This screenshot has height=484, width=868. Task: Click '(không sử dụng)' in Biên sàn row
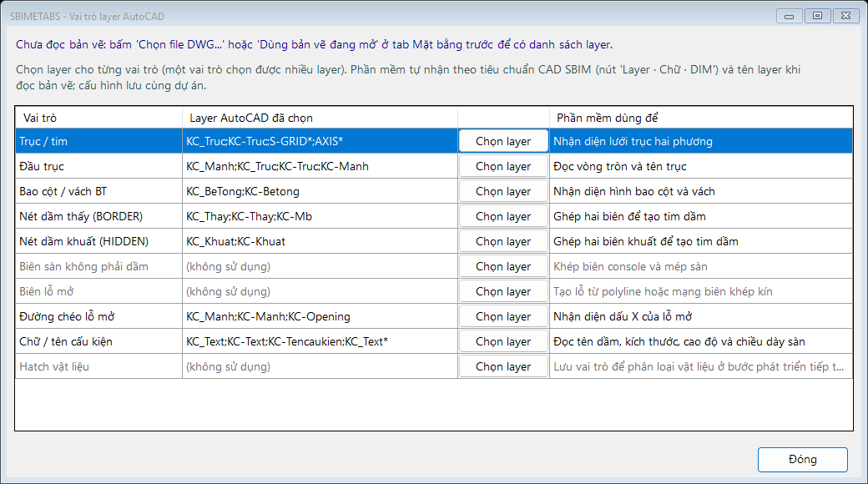pyautogui.click(x=320, y=266)
